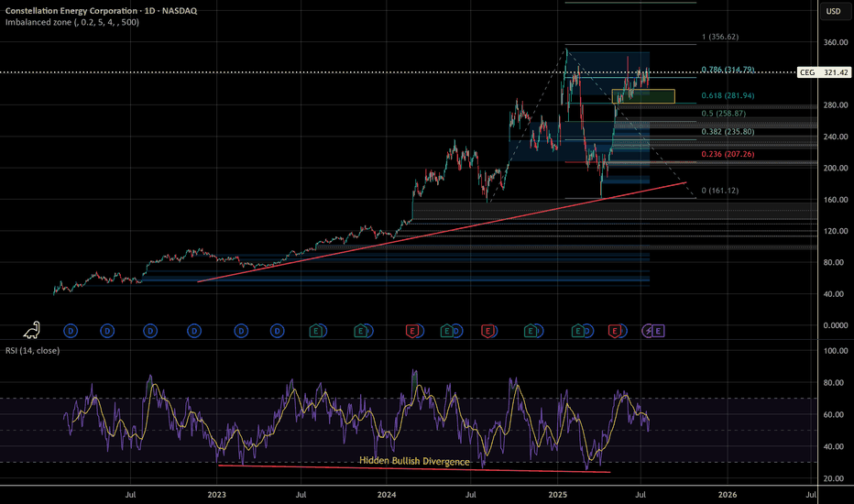Viewport: 854px width, 504px height.
Task: Open the red May 2025 earnings marker
Action: (x=615, y=331)
